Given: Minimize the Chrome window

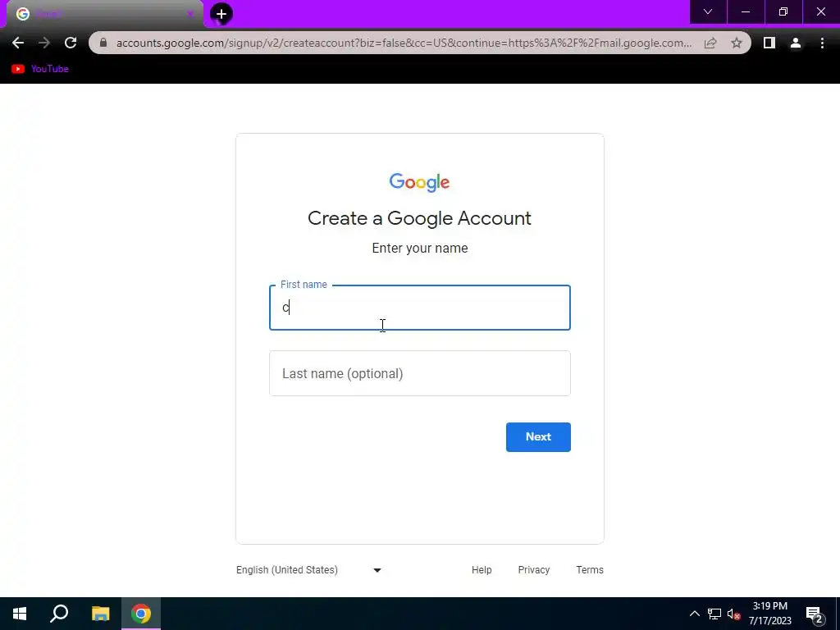Looking at the screenshot, I should [x=746, y=11].
